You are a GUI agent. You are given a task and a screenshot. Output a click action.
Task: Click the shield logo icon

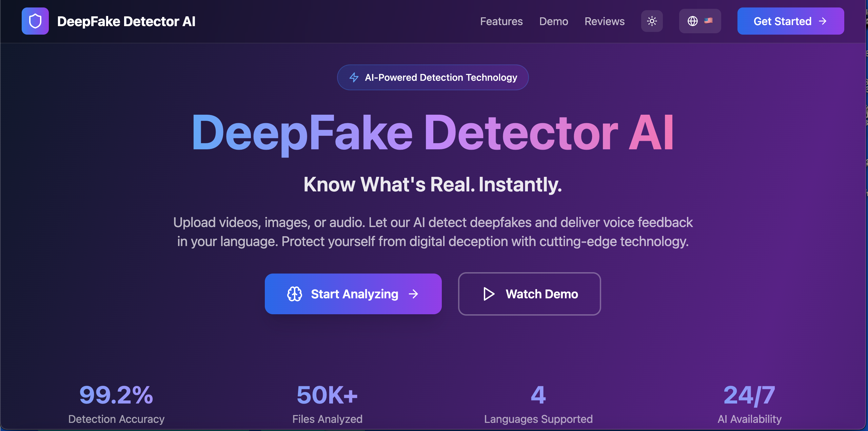point(35,21)
